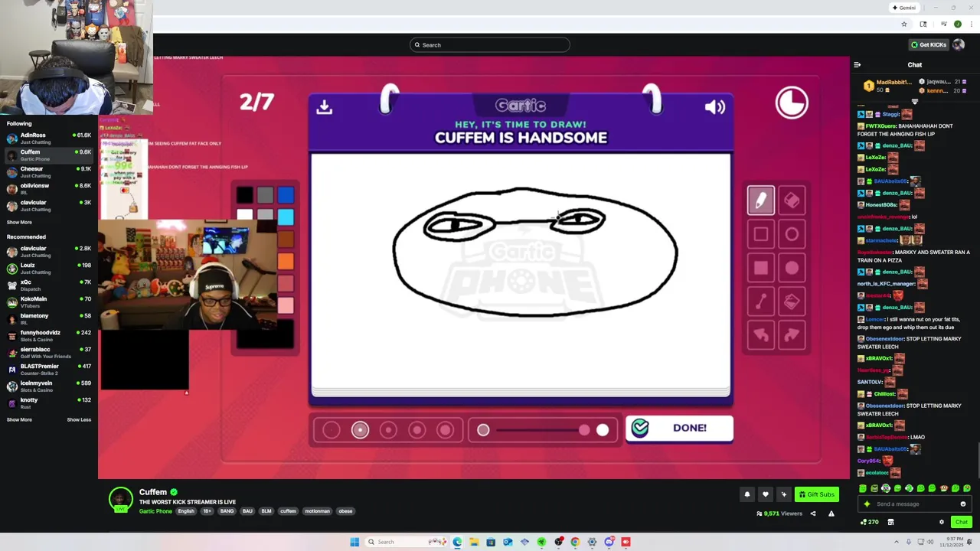Open AdinRoss channel in Following
Viewport: 980px width, 551px height.
coord(49,138)
